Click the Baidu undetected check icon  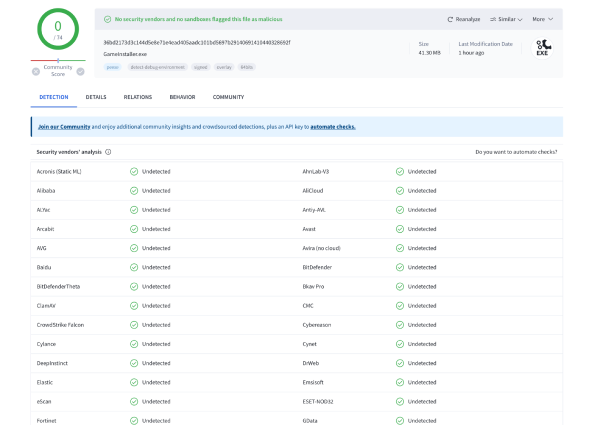coord(134,267)
